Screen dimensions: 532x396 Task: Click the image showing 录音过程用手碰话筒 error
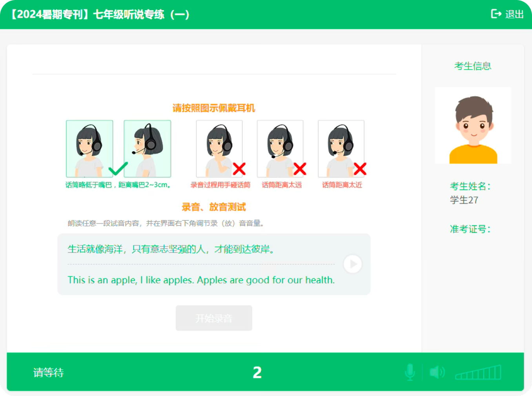pos(219,149)
